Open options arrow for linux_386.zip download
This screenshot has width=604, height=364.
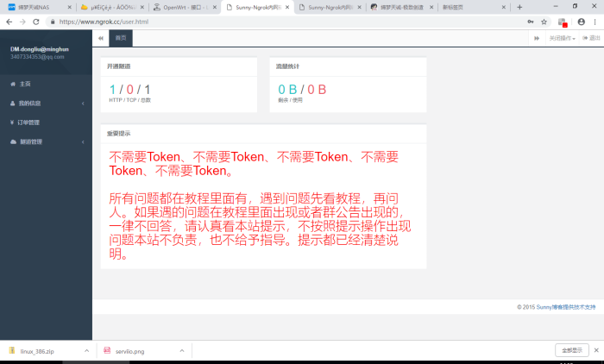(86, 351)
